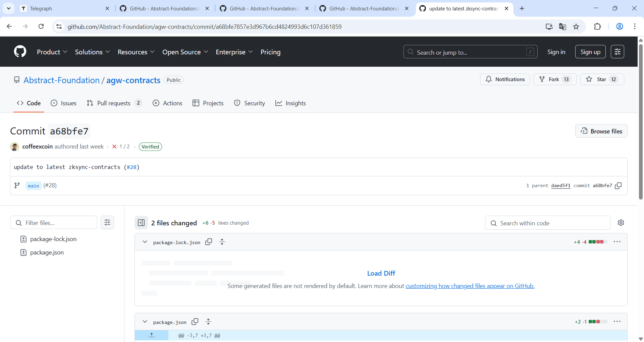Open customizing changed files help link

click(470, 286)
